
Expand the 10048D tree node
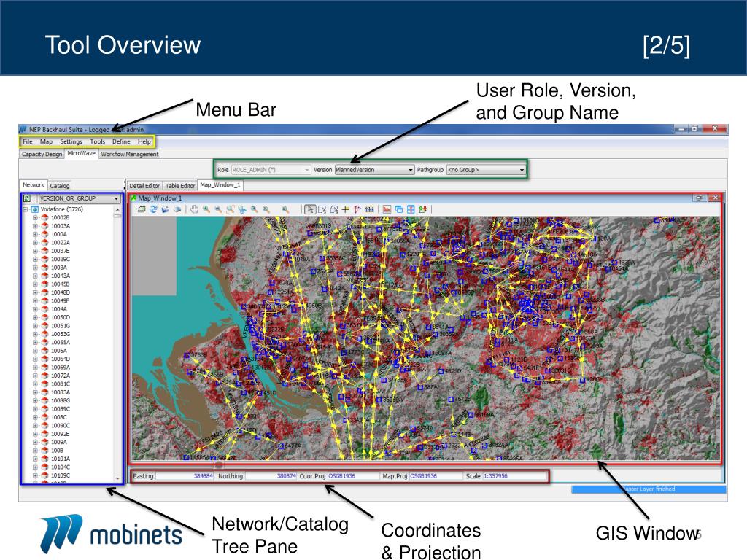coord(35,293)
